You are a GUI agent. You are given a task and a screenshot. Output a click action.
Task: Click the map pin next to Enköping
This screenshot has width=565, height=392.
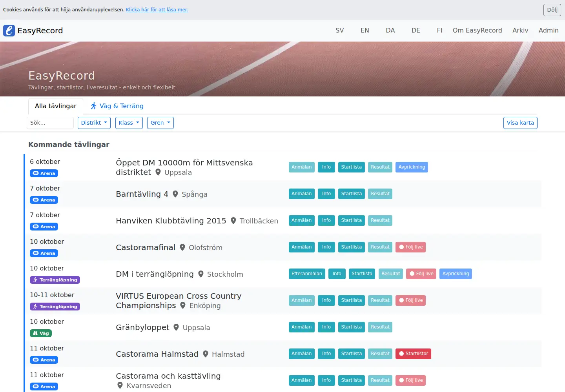[x=183, y=305]
